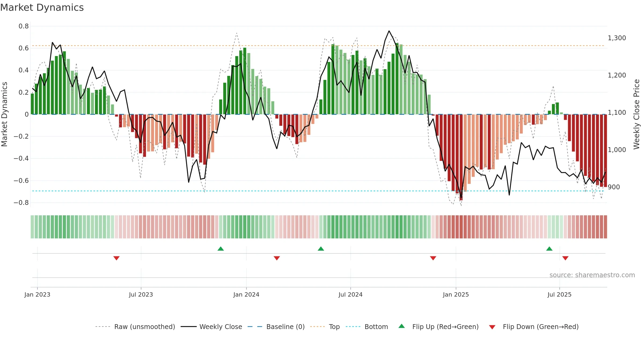This screenshot has width=644, height=362.
Task: Toggle the Flip Down (Green→Red) legend entry
Action: click(x=533, y=327)
